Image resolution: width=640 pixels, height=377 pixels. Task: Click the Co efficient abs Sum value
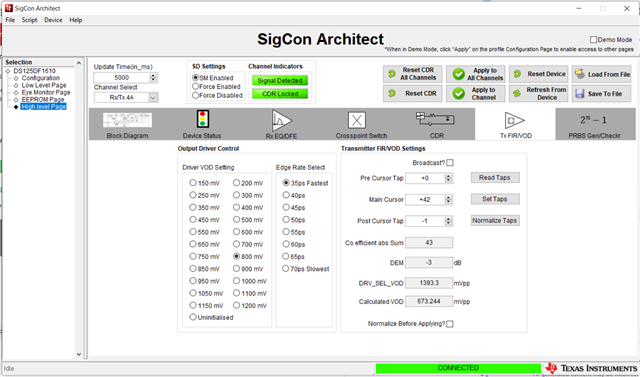point(429,243)
